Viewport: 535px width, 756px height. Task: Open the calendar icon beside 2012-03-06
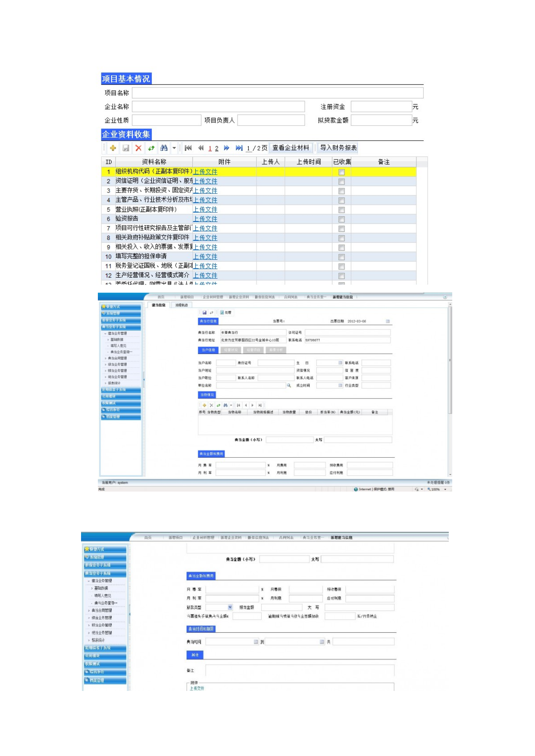point(388,321)
